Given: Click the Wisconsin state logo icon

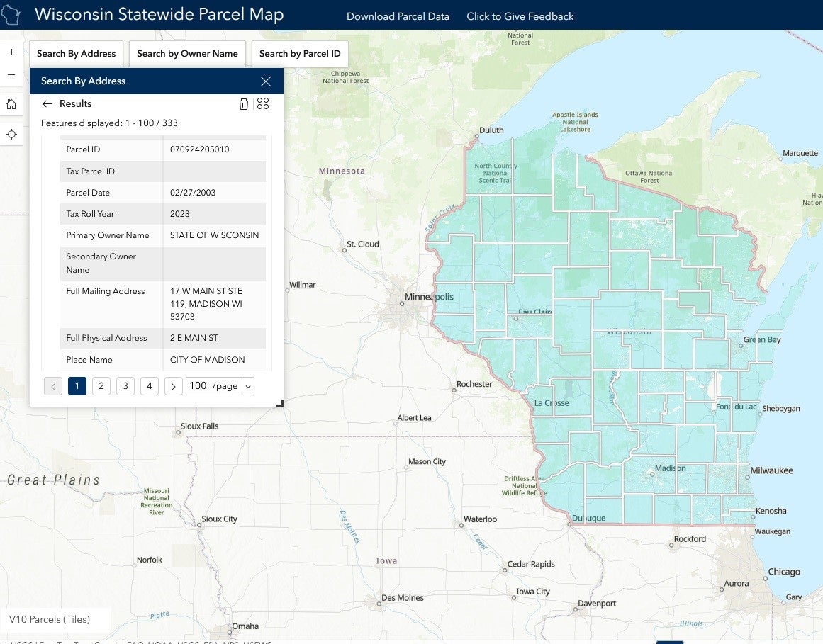Looking at the screenshot, I should pos(10,14).
